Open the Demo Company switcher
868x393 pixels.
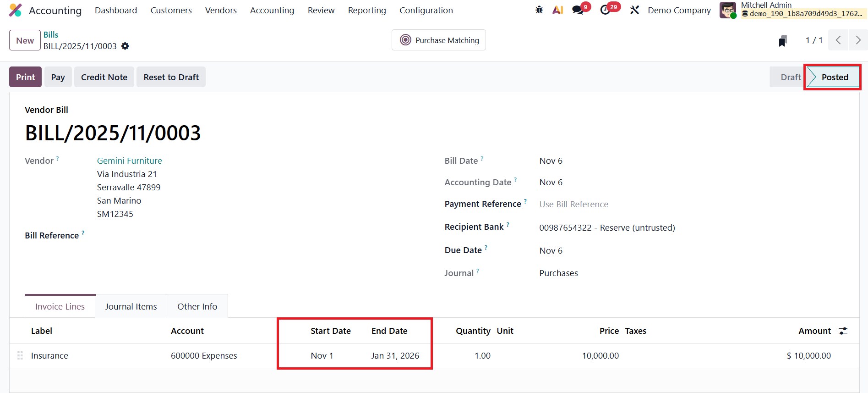tap(679, 10)
